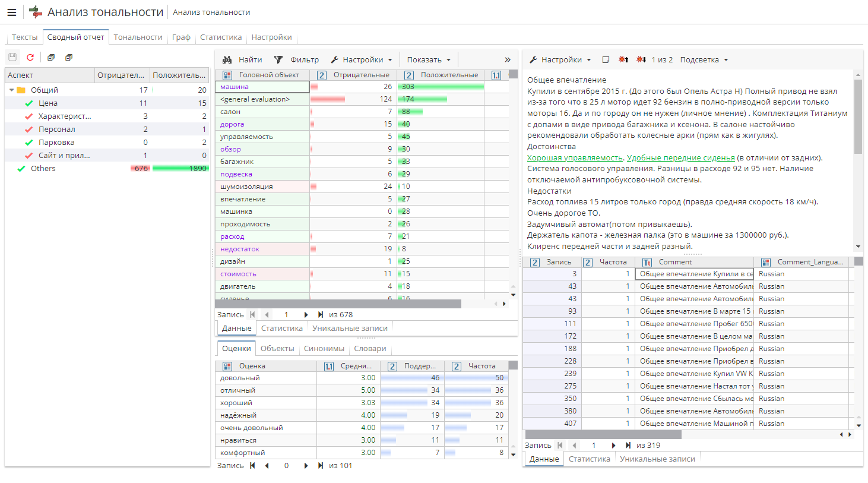Jump to previous highlight (star up arrow)
This screenshot has width=868, height=483.
623,59
